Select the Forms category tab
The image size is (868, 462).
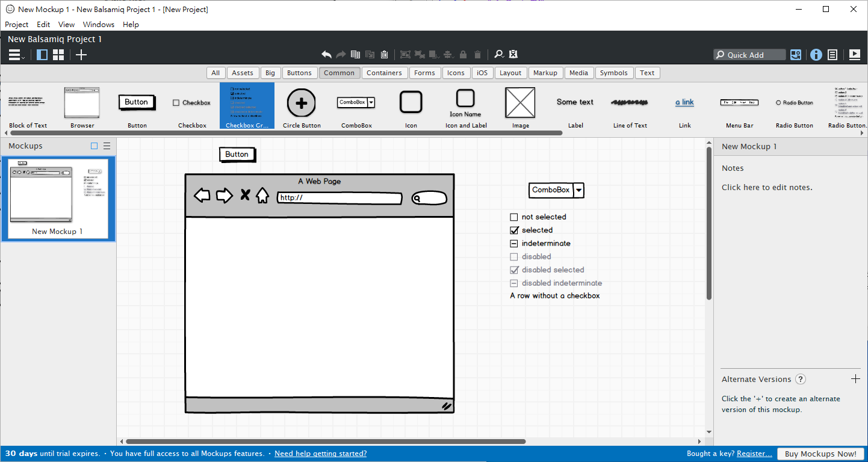[x=424, y=73]
